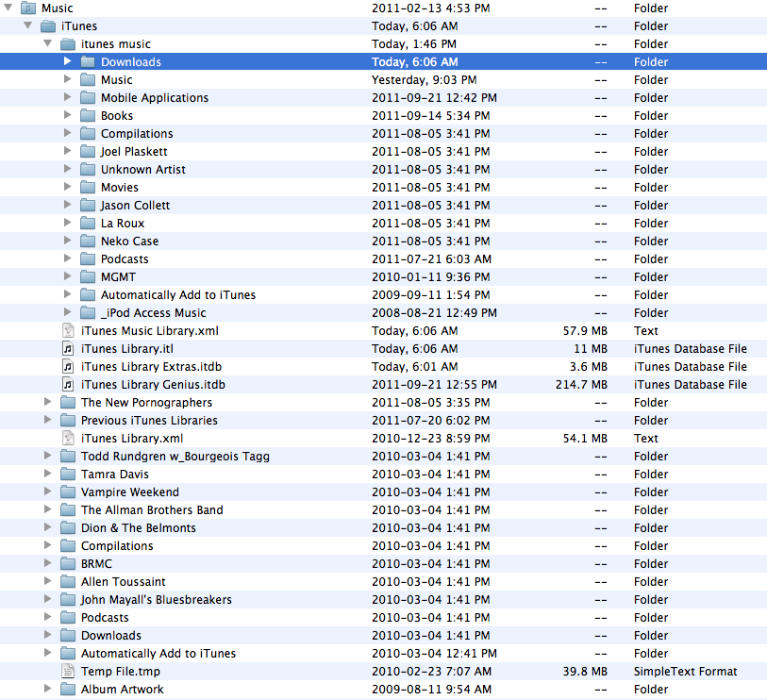Expand the Vampire Weekend folder triangle
767x700 pixels.
click(x=47, y=492)
